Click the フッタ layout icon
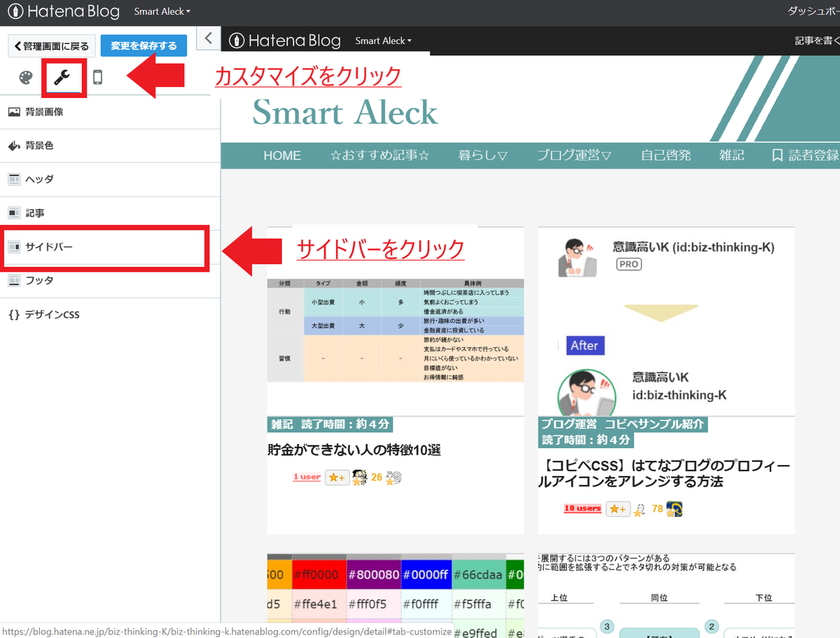The height and width of the screenshot is (638, 840). tap(14, 280)
